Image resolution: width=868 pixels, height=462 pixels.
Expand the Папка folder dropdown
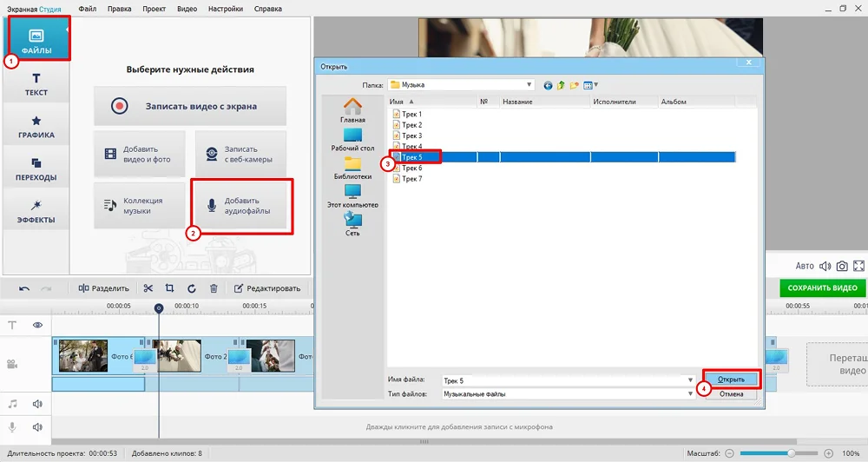tap(529, 85)
